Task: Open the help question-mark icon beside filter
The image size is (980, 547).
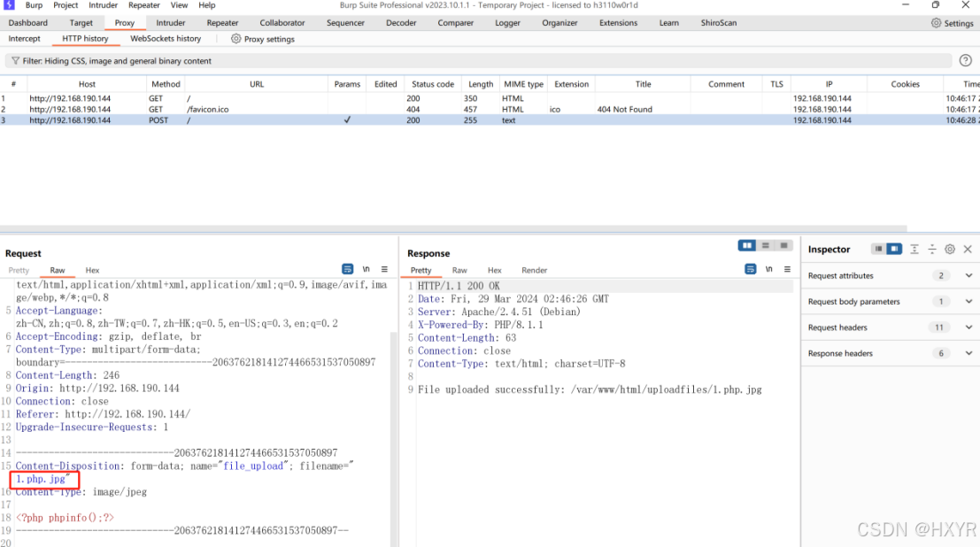Action: pyautogui.click(x=965, y=61)
